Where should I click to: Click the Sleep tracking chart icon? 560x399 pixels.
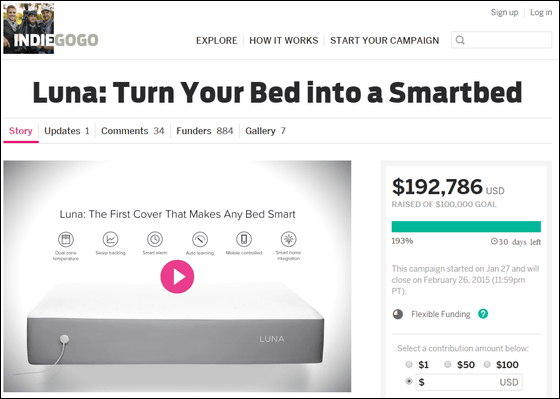(110, 239)
